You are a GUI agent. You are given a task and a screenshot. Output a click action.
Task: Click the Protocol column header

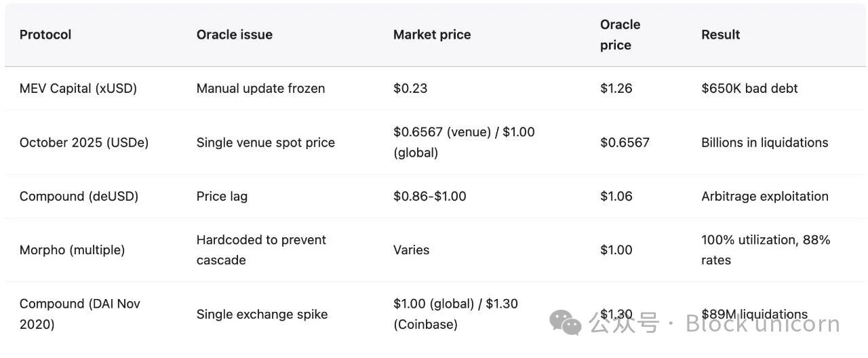[x=45, y=35]
